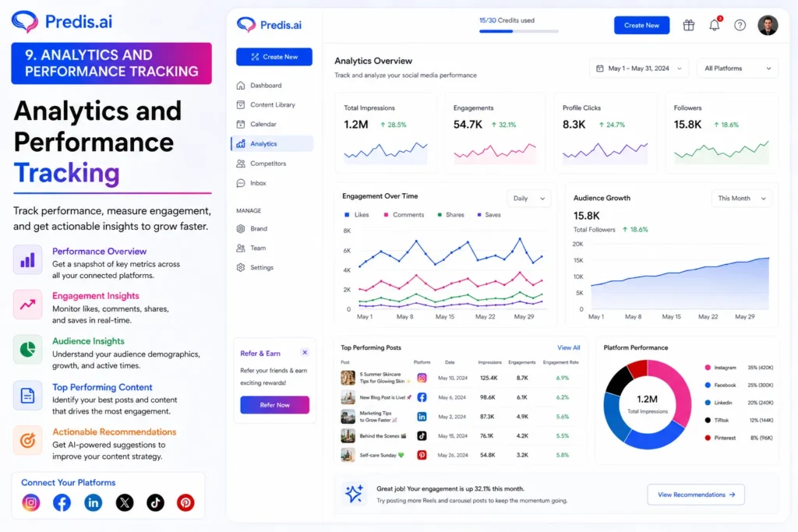Click the Engagement Insights trend arrow icon
Screen dimensions: 798x532
coord(27,305)
